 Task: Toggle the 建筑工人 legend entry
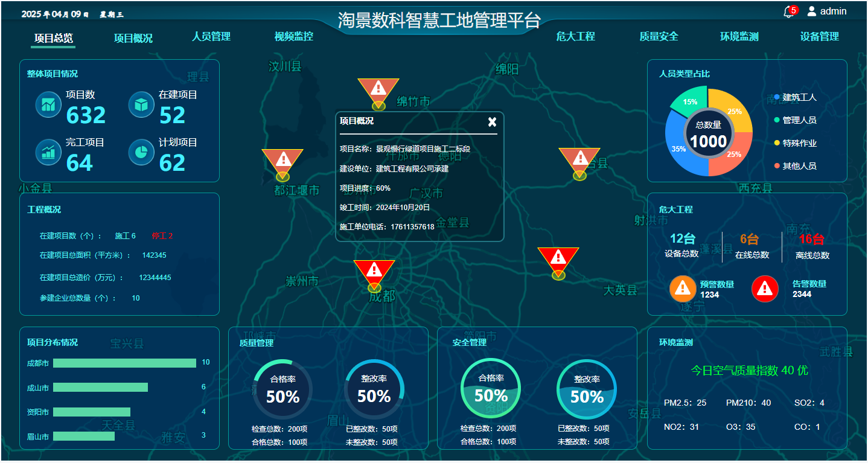[x=796, y=97]
